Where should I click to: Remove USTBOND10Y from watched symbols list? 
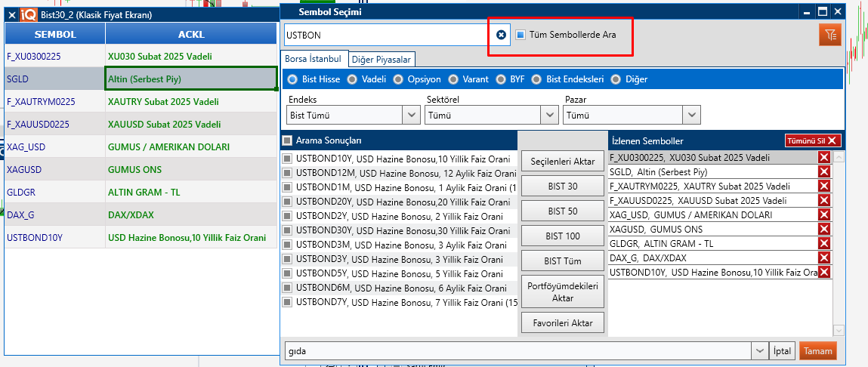coord(824,273)
